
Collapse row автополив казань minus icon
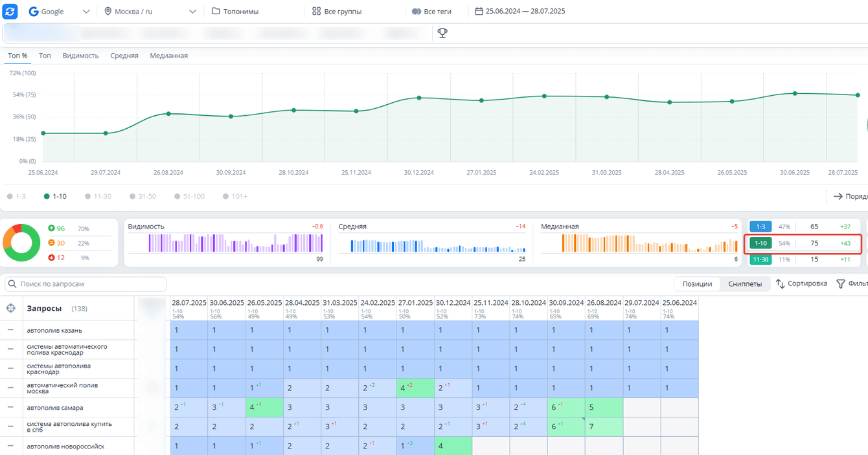click(x=10, y=330)
